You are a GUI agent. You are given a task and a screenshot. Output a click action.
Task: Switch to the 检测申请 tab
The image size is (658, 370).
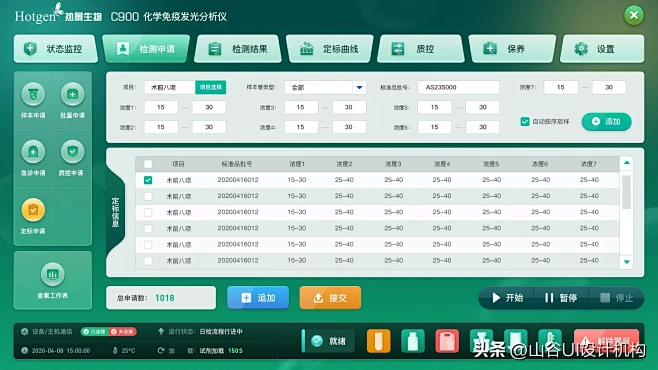[146, 49]
